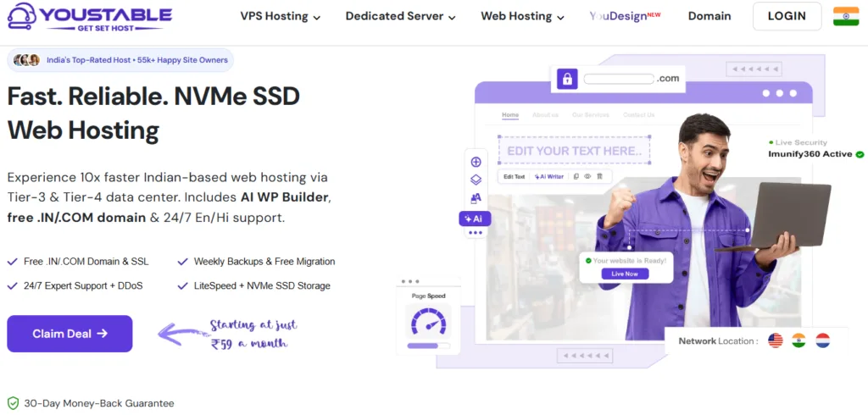The image size is (868, 415).
Task: Click the domain name input before .com
Action: pos(619,79)
